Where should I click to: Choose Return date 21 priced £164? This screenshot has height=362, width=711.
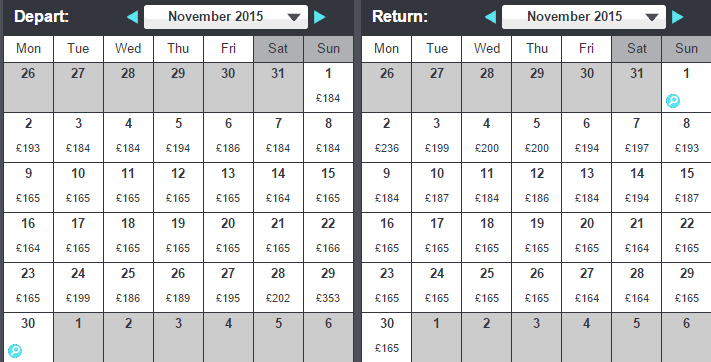[x=637, y=237]
